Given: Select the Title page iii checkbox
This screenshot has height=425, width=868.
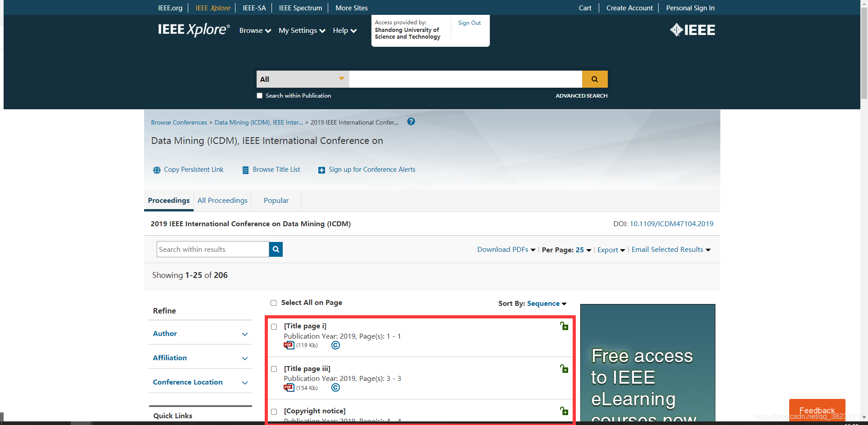Looking at the screenshot, I should 274,369.
